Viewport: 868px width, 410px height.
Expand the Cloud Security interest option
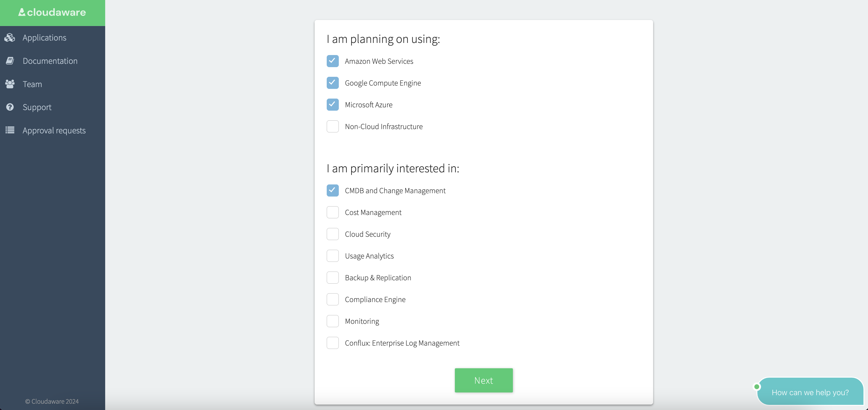pyautogui.click(x=333, y=234)
